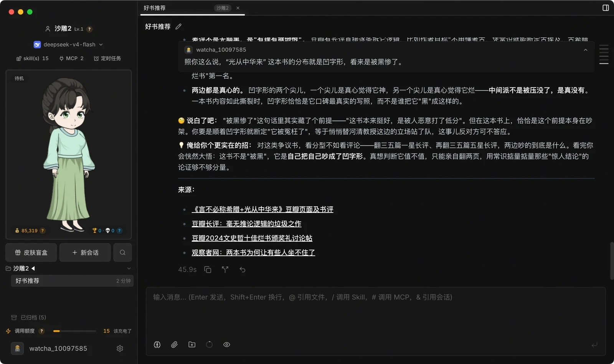Click help icon next to 调用额度
The width and height of the screenshot is (614, 364).
click(x=42, y=331)
